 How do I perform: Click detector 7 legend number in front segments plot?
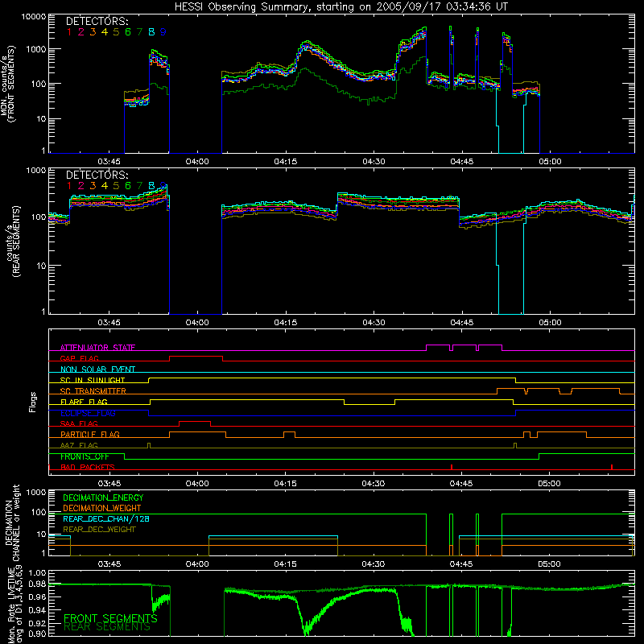[139, 32]
